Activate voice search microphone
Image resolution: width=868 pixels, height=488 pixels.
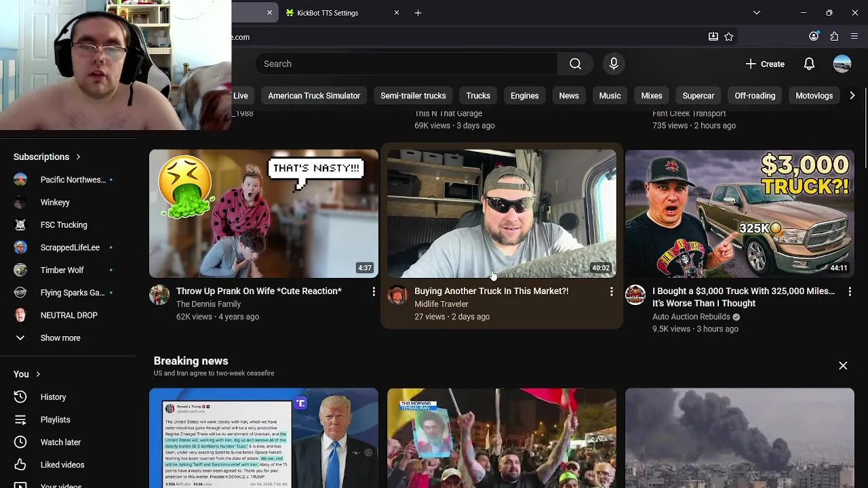pyautogui.click(x=614, y=64)
